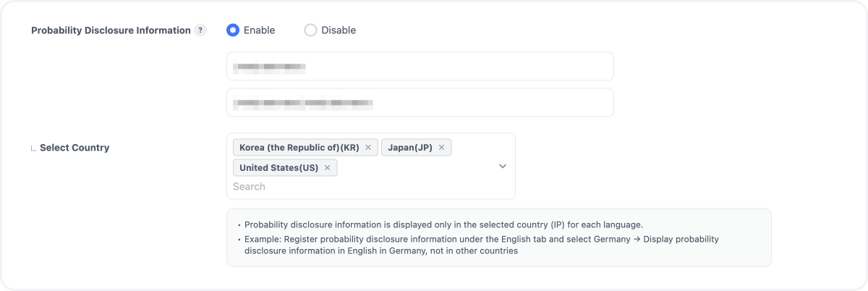Select the Enable radio button
Image resolution: width=868 pixels, height=291 pixels.
(x=233, y=30)
